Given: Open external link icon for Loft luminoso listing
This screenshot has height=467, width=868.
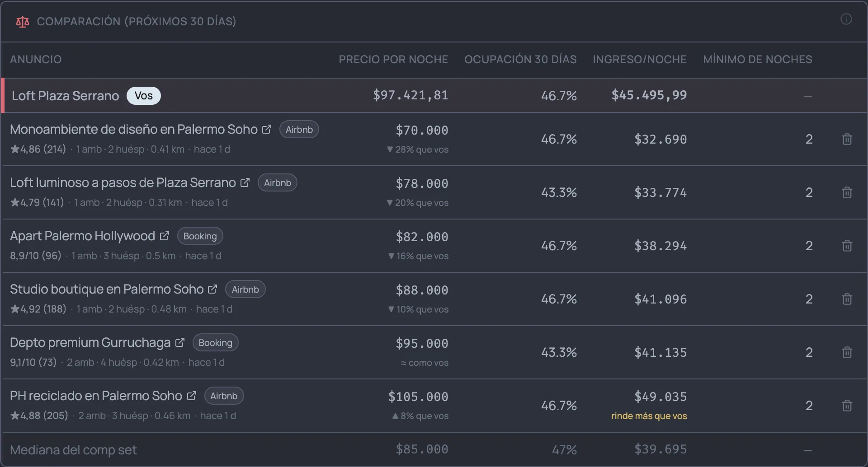Looking at the screenshot, I should pyautogui.click(x=245, y=182).
